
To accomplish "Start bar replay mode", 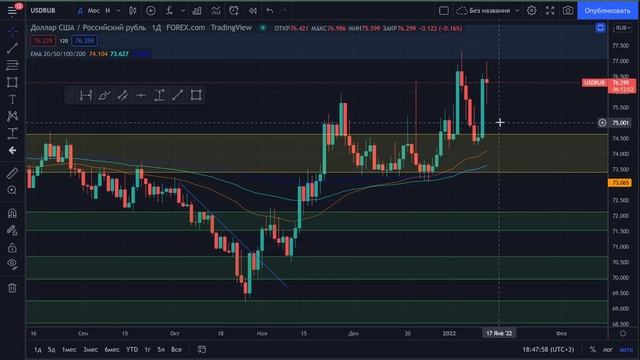I will tap(253, 11).
